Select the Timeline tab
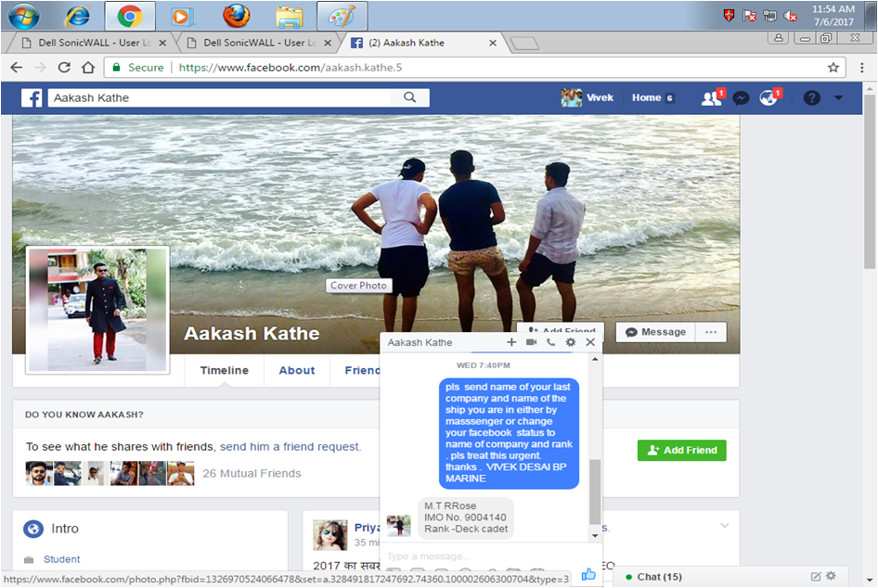Screen dimensions: 878x588 [225, 370]
